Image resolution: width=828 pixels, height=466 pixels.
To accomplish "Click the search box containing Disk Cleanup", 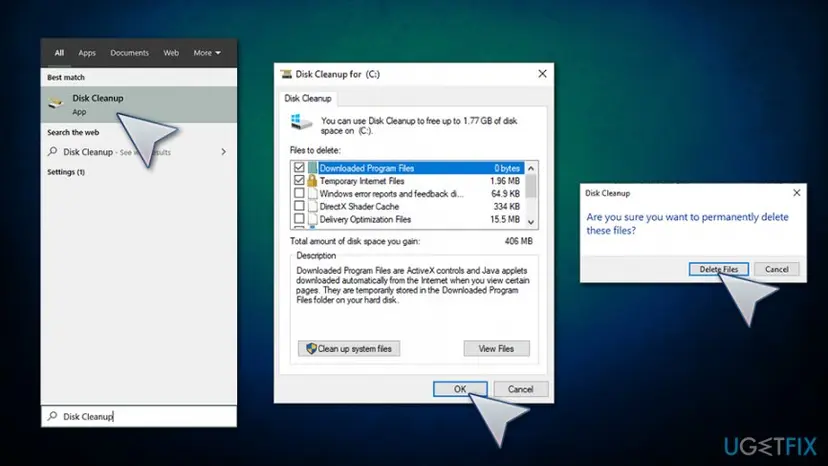I will pyautogui.click(x=138, y=416).
